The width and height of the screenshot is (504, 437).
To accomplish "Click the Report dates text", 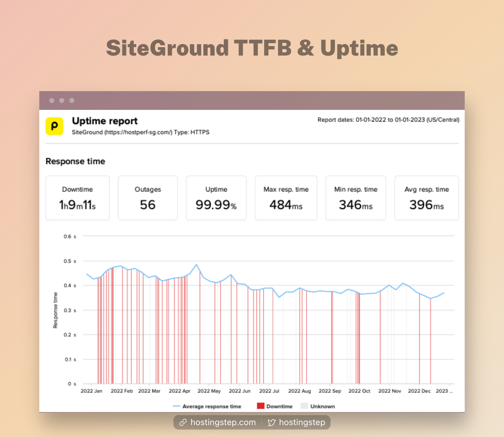I will tap(388, 120).
